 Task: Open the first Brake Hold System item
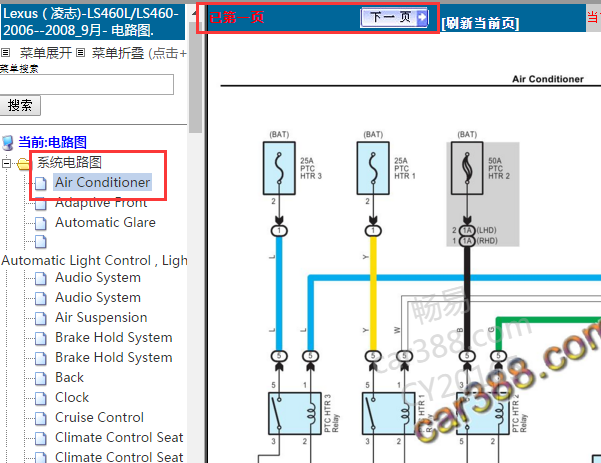(114, 337)
